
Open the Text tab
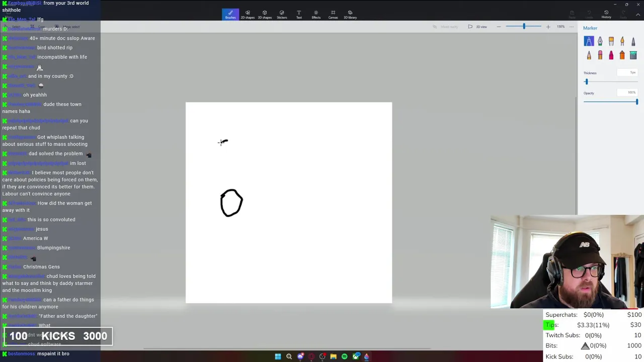(x=299, y=15)
